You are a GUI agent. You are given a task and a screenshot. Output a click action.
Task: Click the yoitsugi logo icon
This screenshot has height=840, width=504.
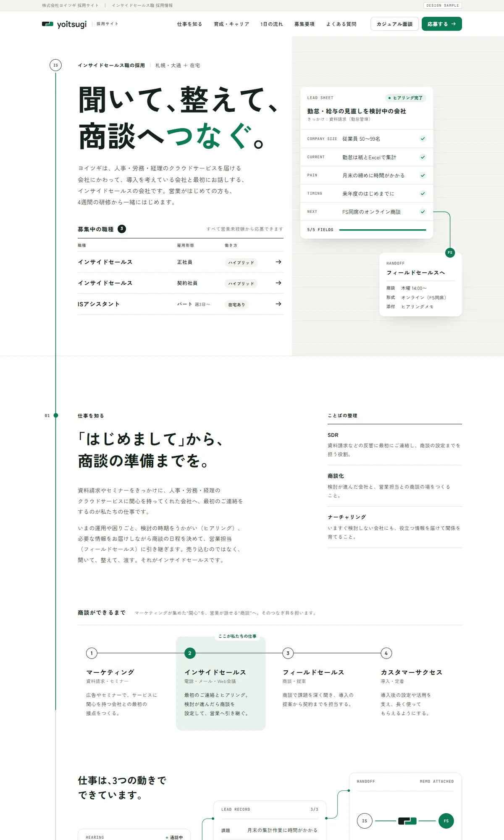47,24
